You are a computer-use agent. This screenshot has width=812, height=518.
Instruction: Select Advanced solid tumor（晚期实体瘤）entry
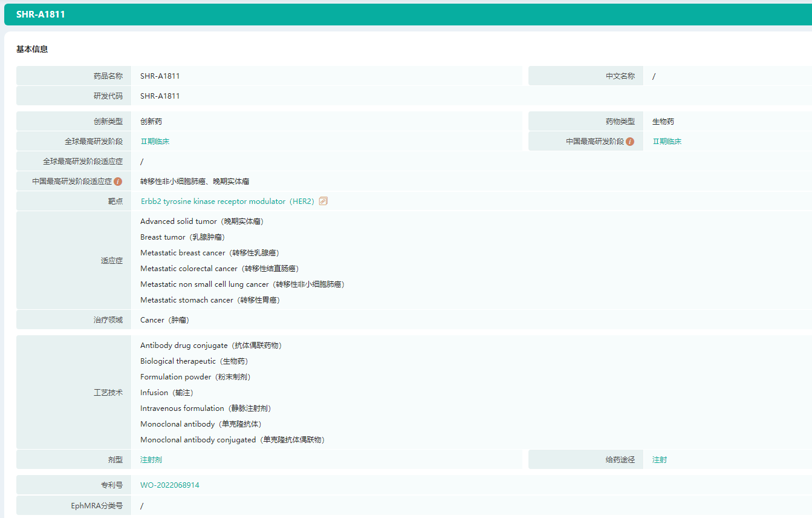(202, 221)
